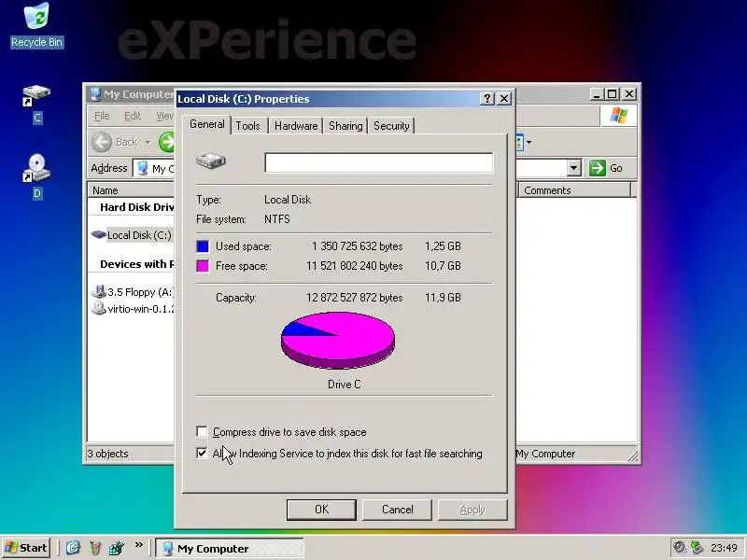Open the Back button history dropdown arrow
The height and width of the screenshot is (560, 747).
148,143
